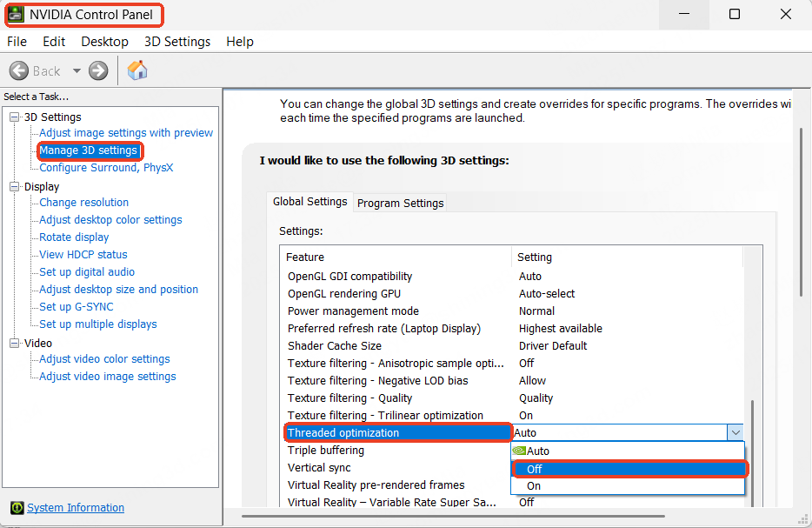Collapse the 3D Settings tree node
Screen dimensions: 812x528
point(15,117)
